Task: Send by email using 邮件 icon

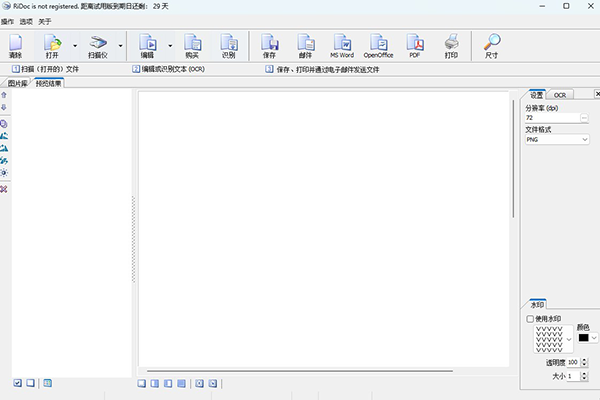Action: click(306, 46)
